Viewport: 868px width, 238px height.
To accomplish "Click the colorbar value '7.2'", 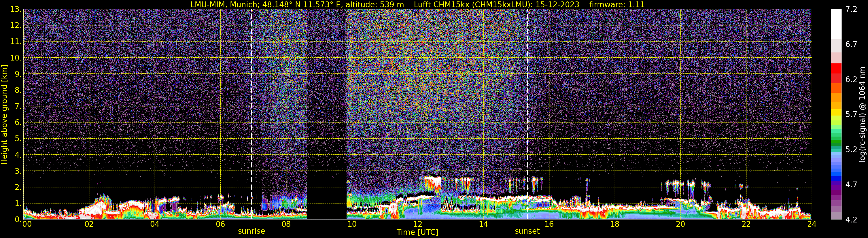I will [851, 10].
